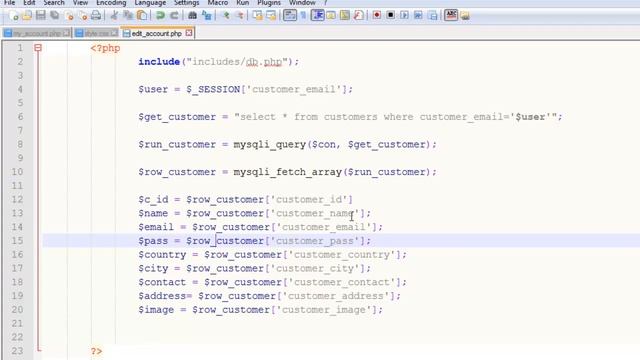The width and height of the screenshot is (640, 360).
Task: Click the $get_customer variable on line 6
Action: tap(177, 117)
